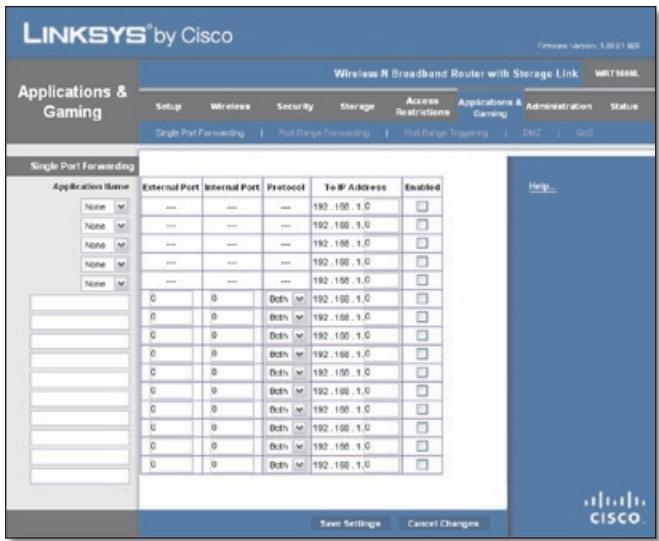Enable the third forwarding row checkbox
The width and height of the screenshot is (659, 541).
pos(422,243)
